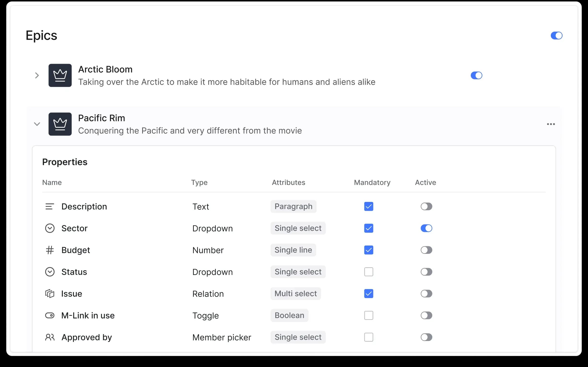Open the Pacific Rim three-dots menu

pyautogui.click(x=551, y=124)
